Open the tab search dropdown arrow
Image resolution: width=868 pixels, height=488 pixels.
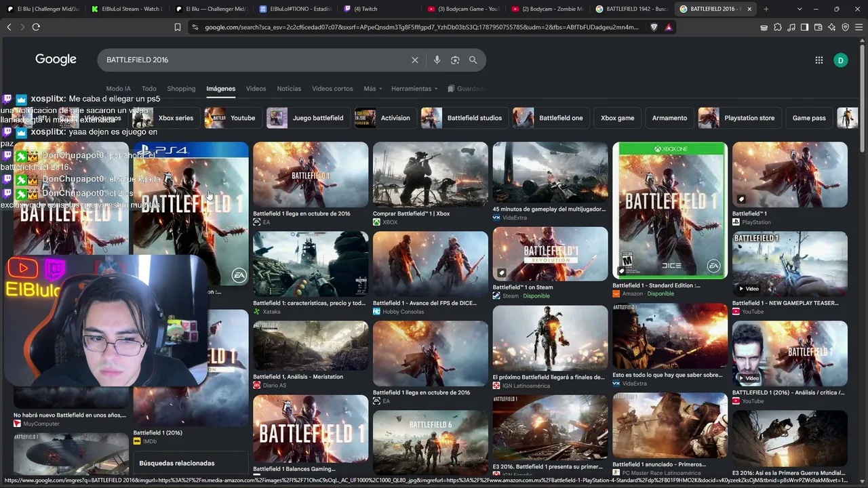coord(800,9)
